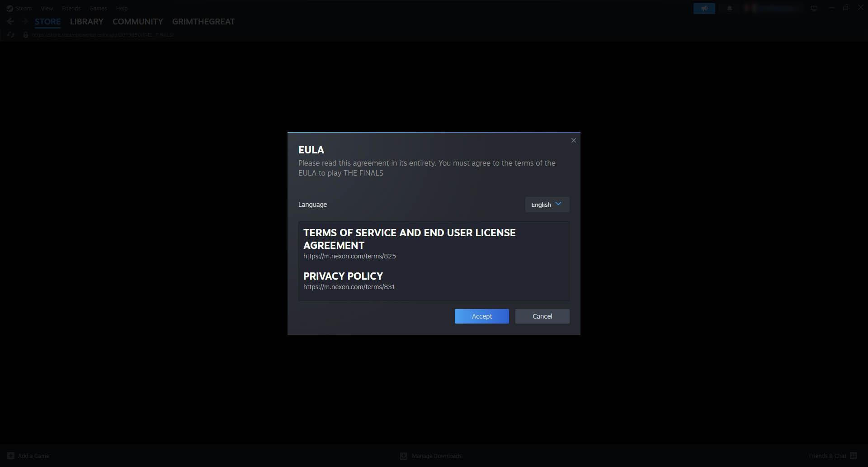Close the EULA popup with X
868x467 pixels.
point(573,140)
